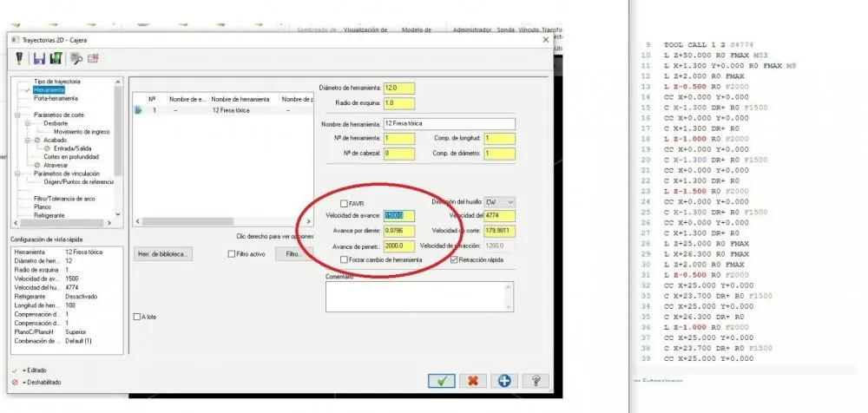Click the tool manager icon in dialog toolbar
The width and height of the screenshot is (868, 413).
19,58
